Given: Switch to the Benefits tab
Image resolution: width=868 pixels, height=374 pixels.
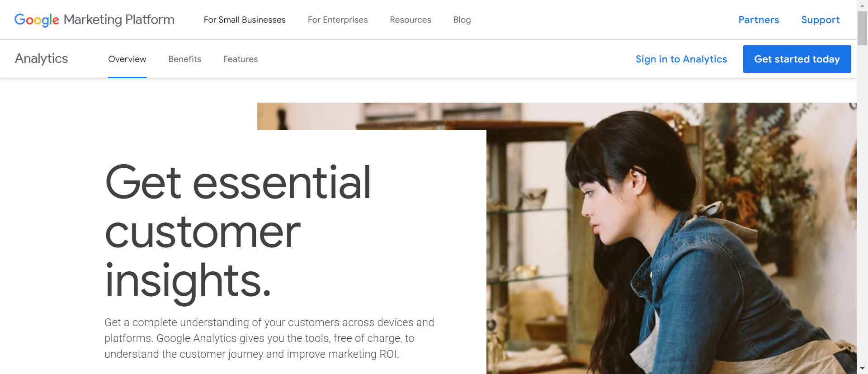Looking at the screenshot, I should 185,59.
